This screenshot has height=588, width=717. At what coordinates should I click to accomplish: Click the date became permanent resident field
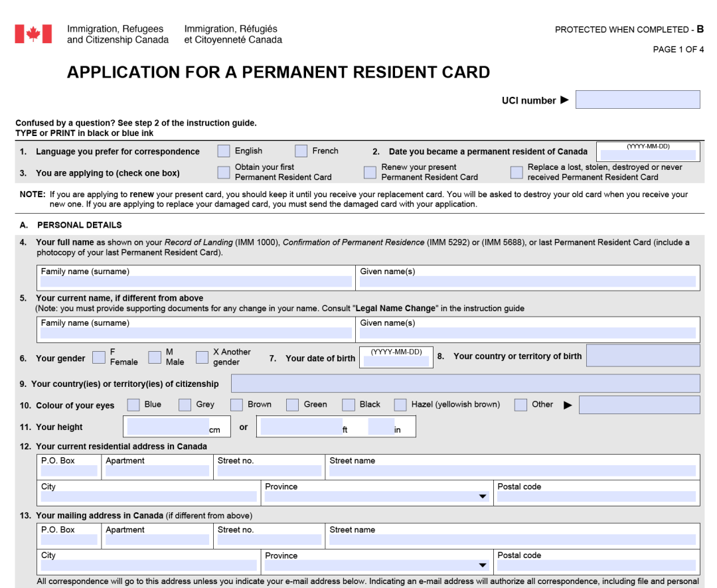648,155
